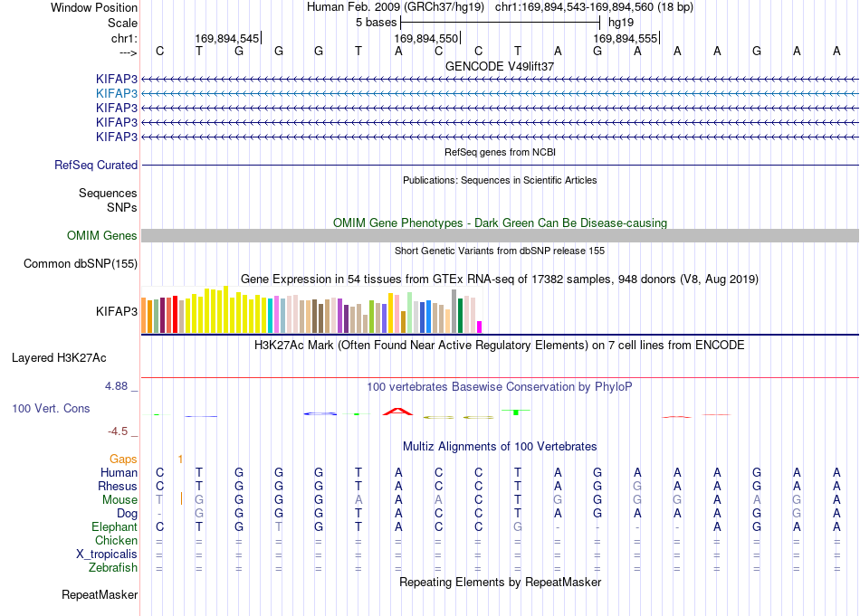
Task: Click GENCODE V49lift37 track title
Action: [x=500, y=66]
